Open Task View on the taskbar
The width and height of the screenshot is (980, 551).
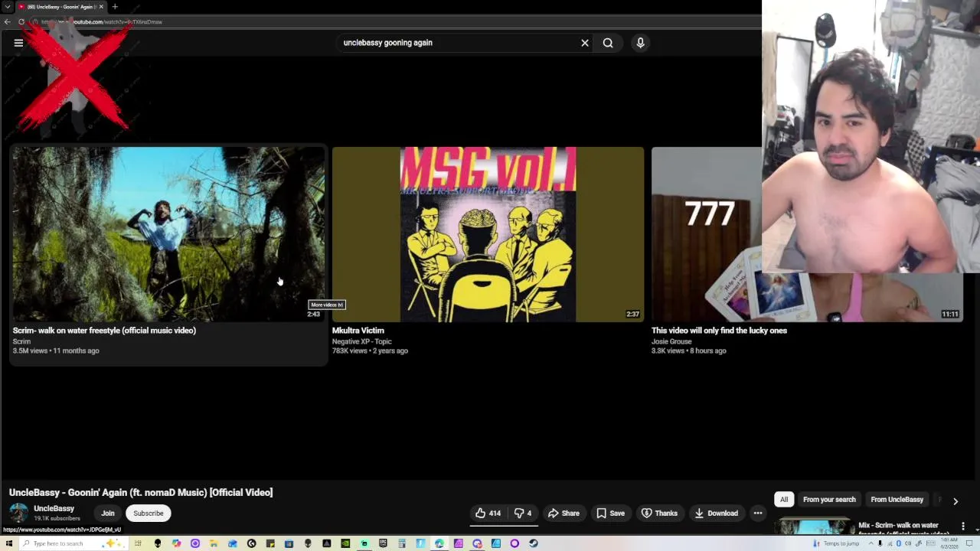pos(139,543)
